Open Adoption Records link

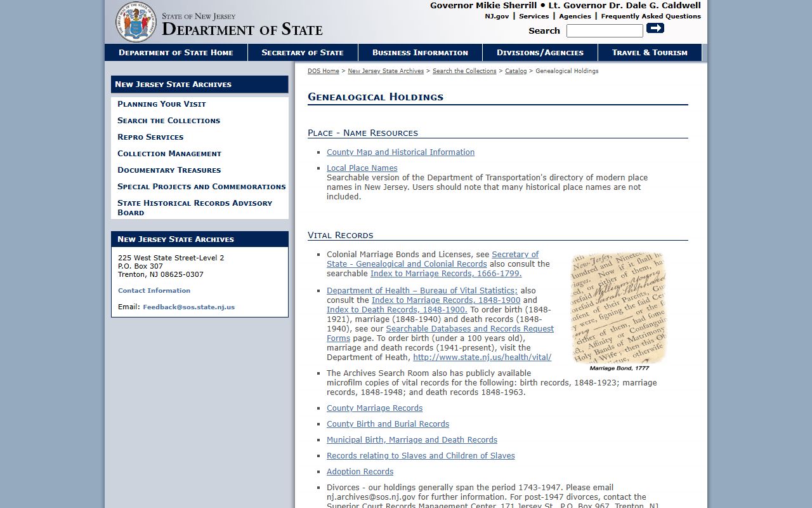tap(360, 472)
